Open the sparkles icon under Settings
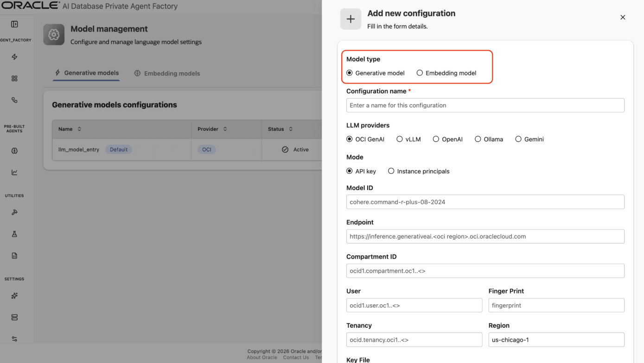This screenshot has width=644, height=363. [x=14, y=296]
